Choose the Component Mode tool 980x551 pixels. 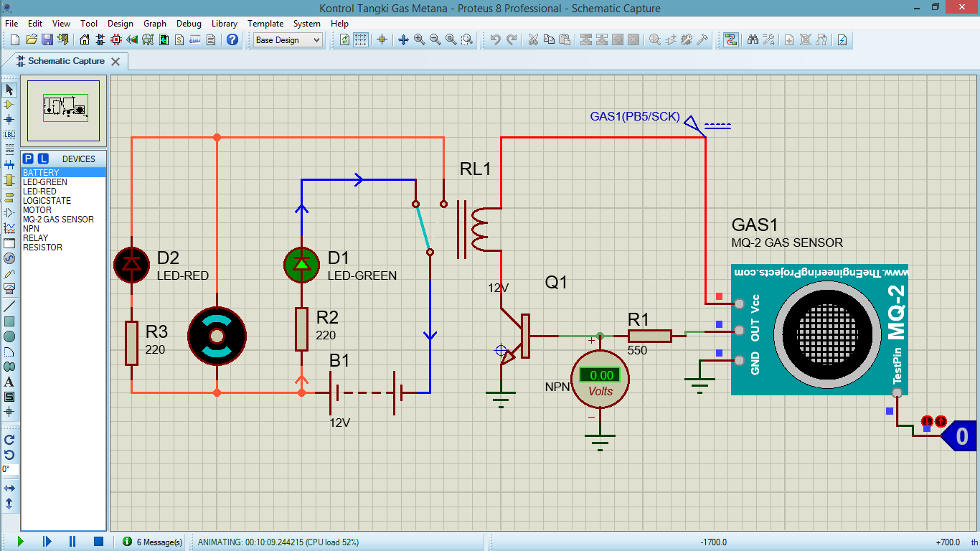tap(9, 105)
